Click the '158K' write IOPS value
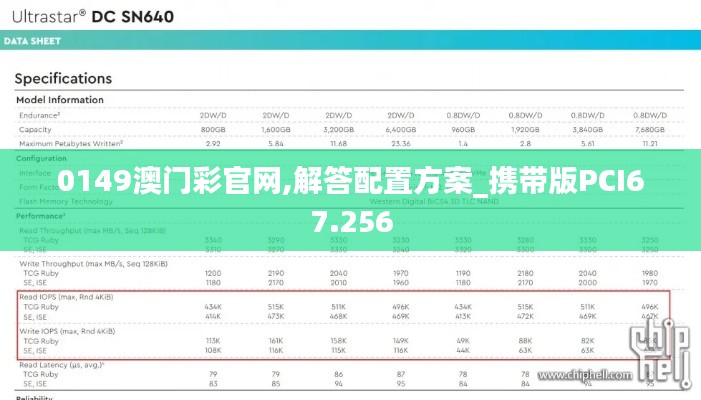The image size is (701, 400). coord(338,341)
